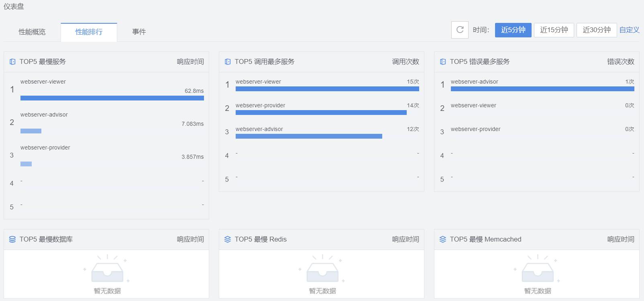Click the refresh icon button

(x=460, y=30)
